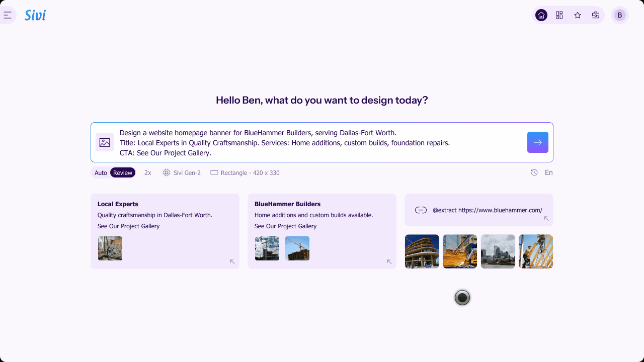Open the prompt history icon
The image size is (644, 362).
point(534,172)
